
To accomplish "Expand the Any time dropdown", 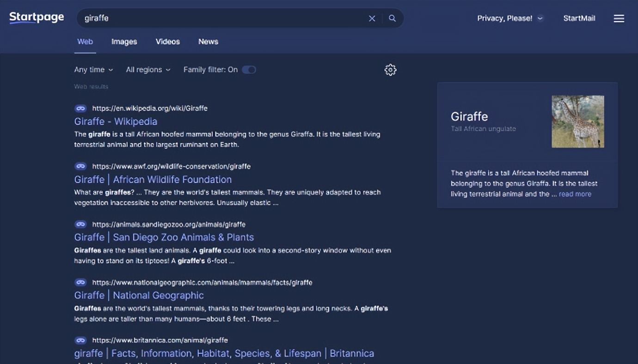I will click(x=93, y=70).
